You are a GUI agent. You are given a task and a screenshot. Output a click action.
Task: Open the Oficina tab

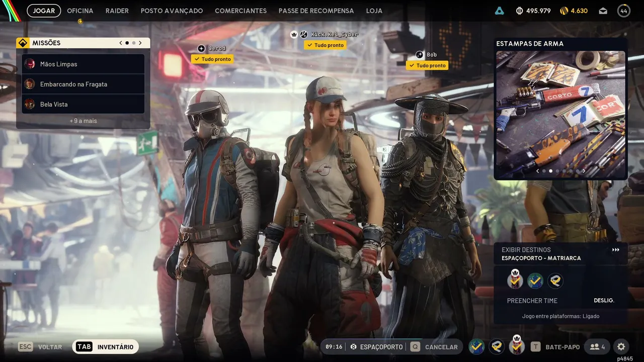click(x=80, y=11)
